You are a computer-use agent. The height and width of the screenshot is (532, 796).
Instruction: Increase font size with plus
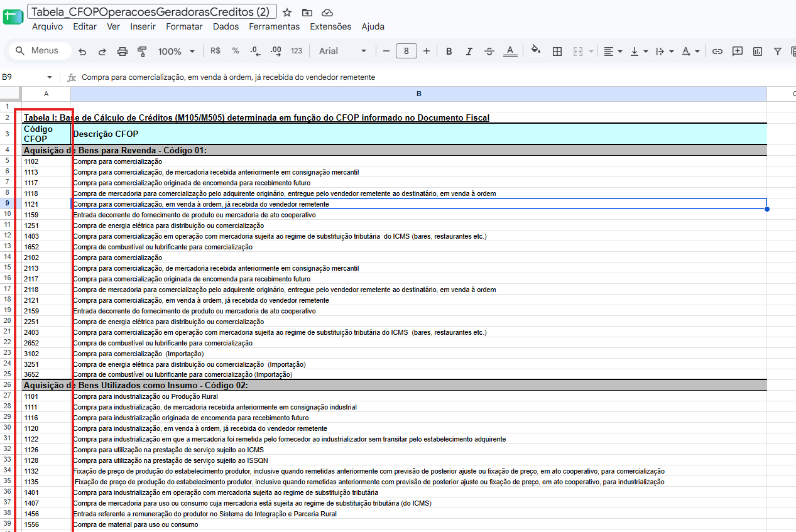[x=427, y=51]
